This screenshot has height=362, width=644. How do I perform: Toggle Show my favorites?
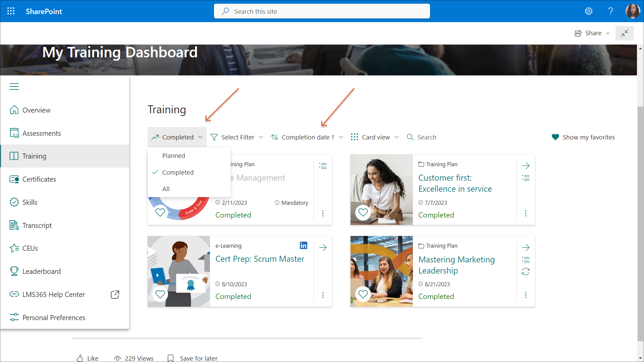pos(583,137)
